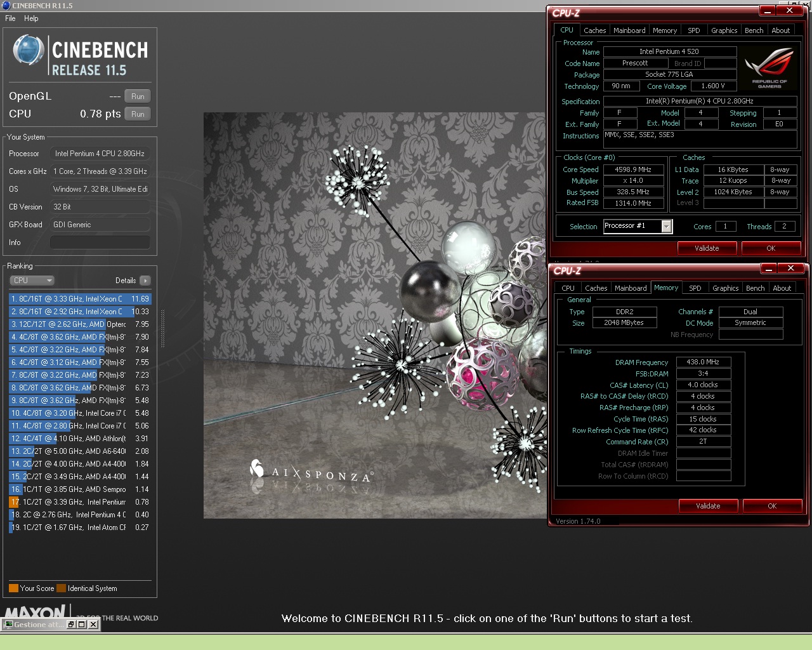Click the Identical System brown swatch
Screen dimensions: 812x650
point(61,588)
